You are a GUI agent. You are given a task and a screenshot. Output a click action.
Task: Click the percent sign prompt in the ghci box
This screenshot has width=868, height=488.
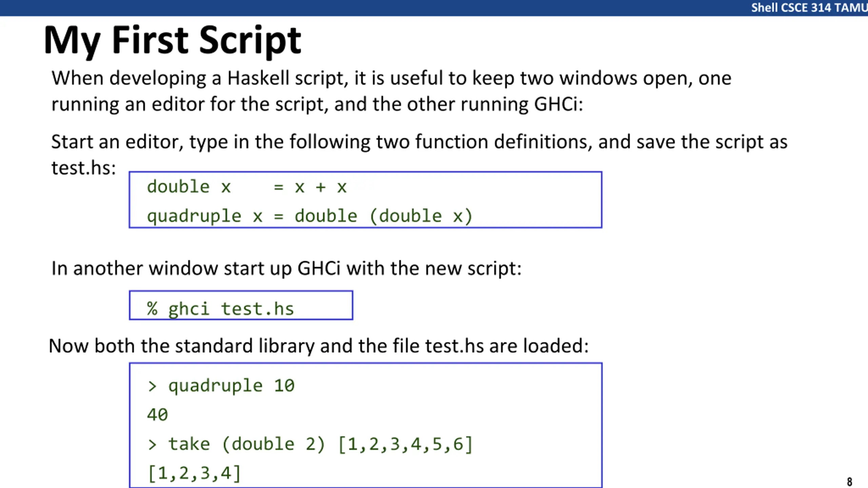coord(152,309)
